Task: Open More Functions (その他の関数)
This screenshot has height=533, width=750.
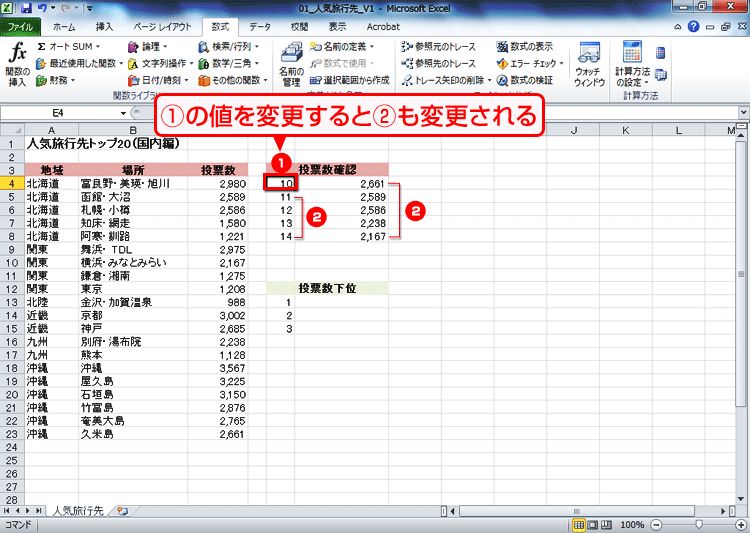Action: coord(232,80)
